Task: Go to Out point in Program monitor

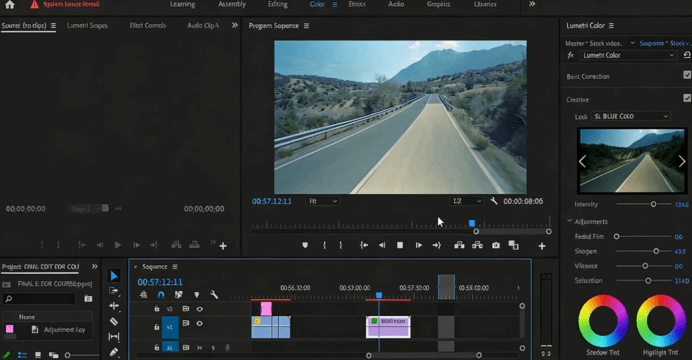Action: 436,245
